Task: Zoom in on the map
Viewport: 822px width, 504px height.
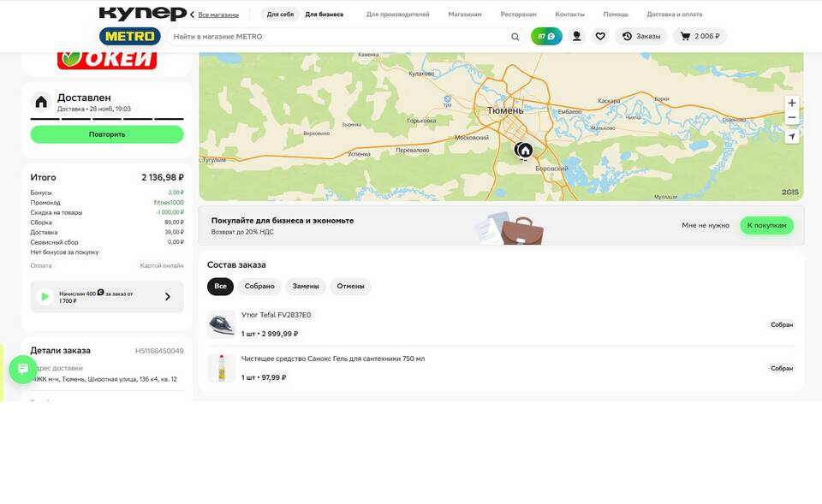Action: coord(791,103)
